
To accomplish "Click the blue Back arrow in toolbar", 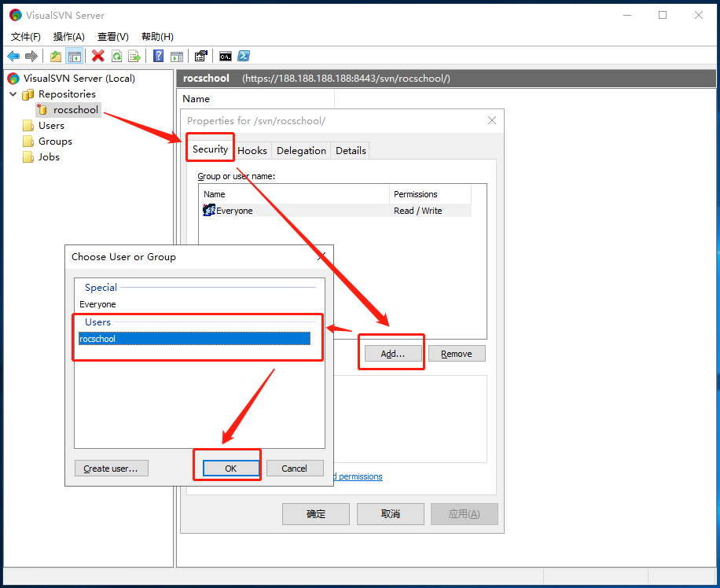I will point(13,56).
